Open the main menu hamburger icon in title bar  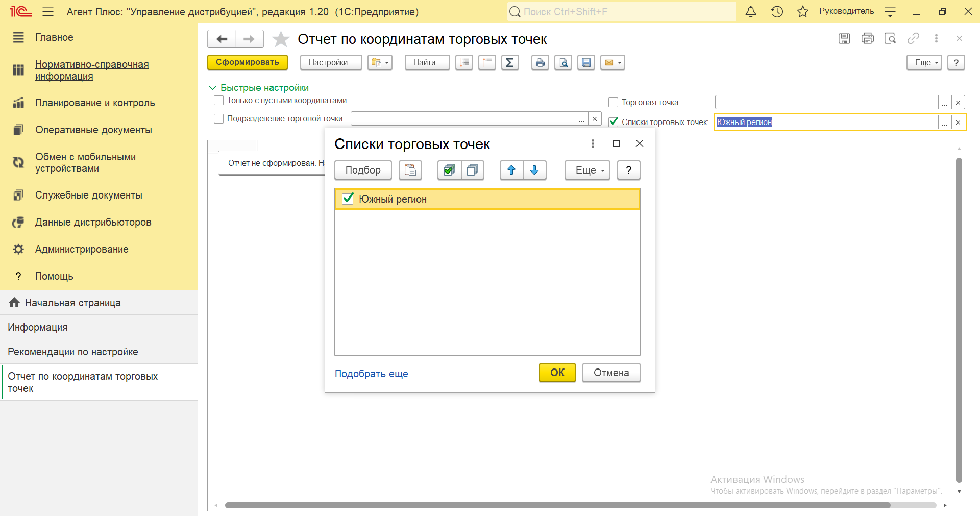click(48, 12)
